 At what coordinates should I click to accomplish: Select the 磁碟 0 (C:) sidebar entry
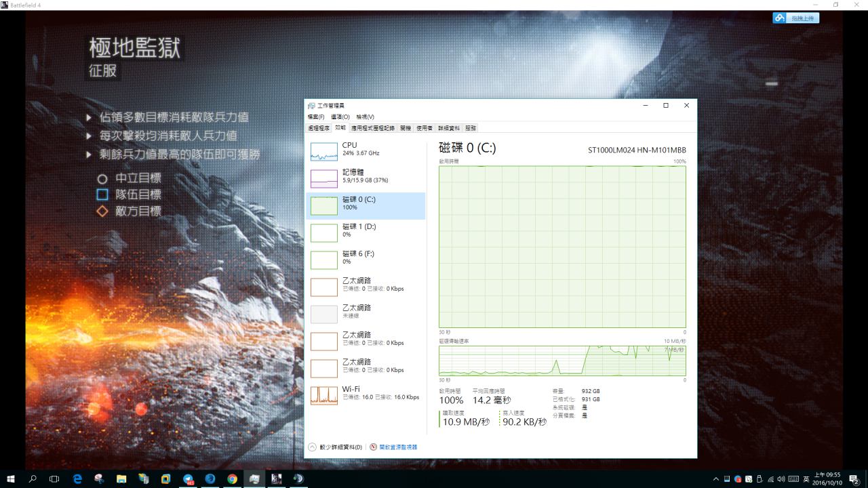[366, 206]
